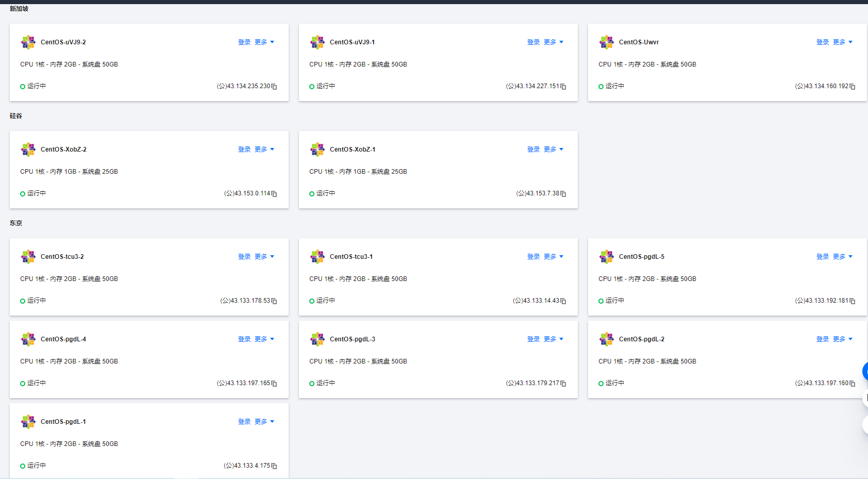
Task: Expand 更多 menu for CentOS-XobZ-2
Action: [x=264, y=150]
